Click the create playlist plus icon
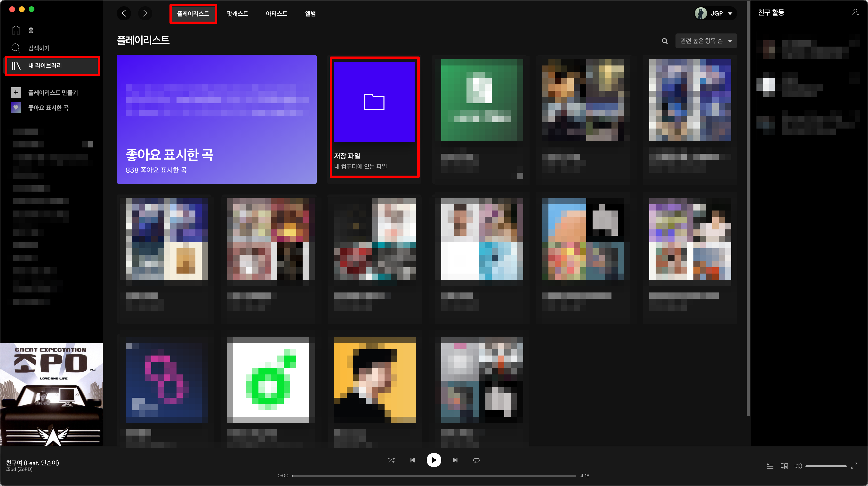The height and width of the screenshot is (486, 868). tap(16, 92)
